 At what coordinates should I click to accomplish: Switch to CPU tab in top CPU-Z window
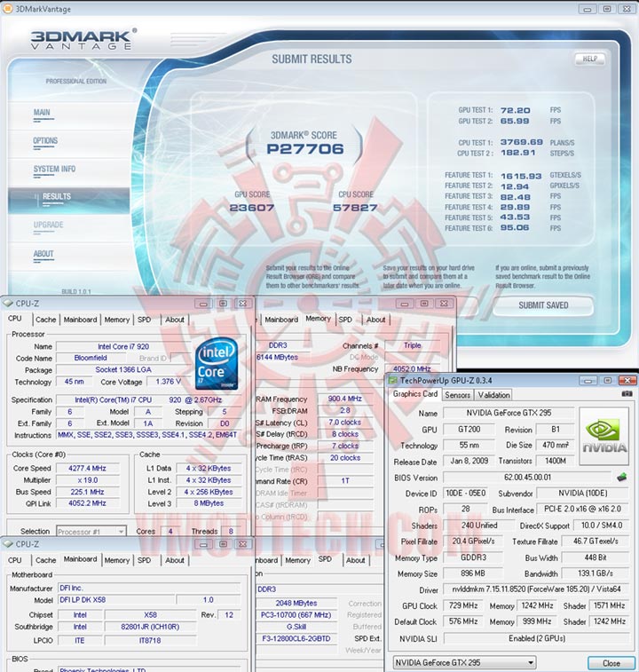click(x=15, y=319)
